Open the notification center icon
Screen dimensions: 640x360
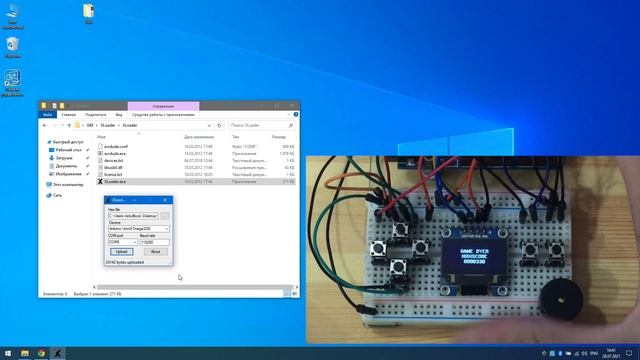pos(629,353)
